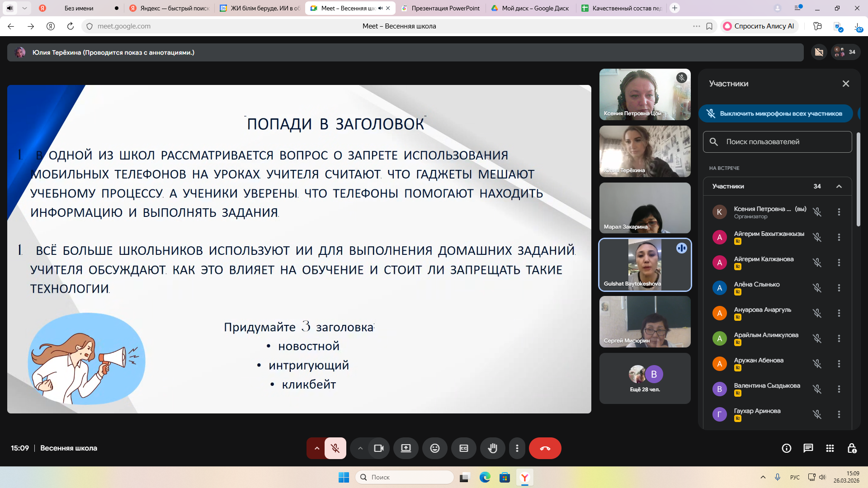Unmute microphone in call toolbar
The height and width of the screenshot is (488, 868).
[x=335, y=448]
